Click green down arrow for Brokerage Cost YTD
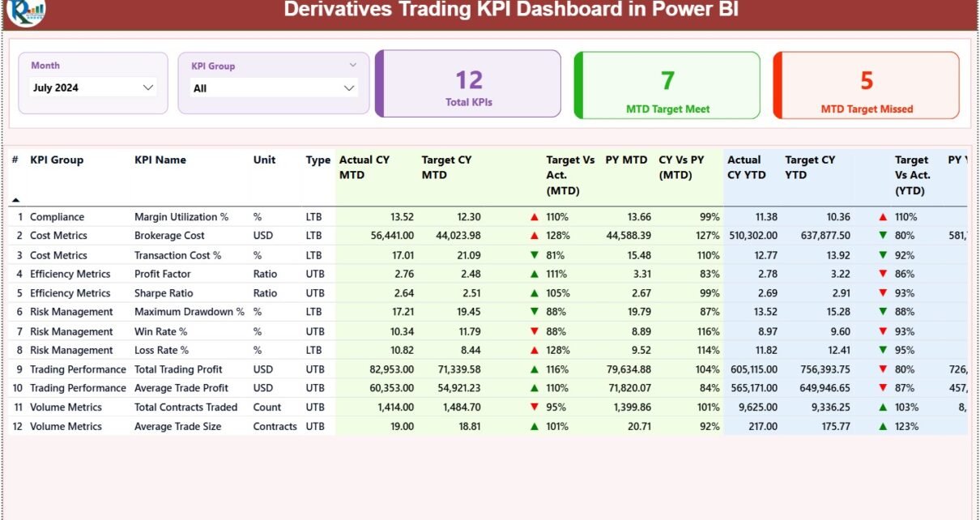The height and width of the screenshot is (520, 980). click(x=883, y=236)
